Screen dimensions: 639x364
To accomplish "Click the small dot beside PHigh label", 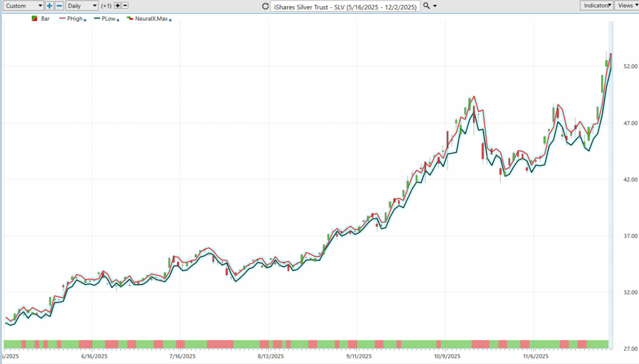I will pyautogui.click(x=84, y=20).
